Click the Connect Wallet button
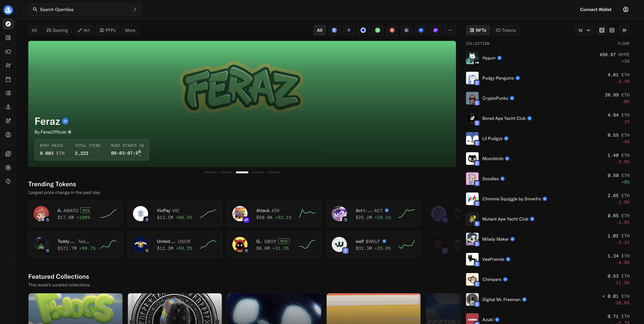644x324 pixels. pyautogui.click(x=595, y=10)
